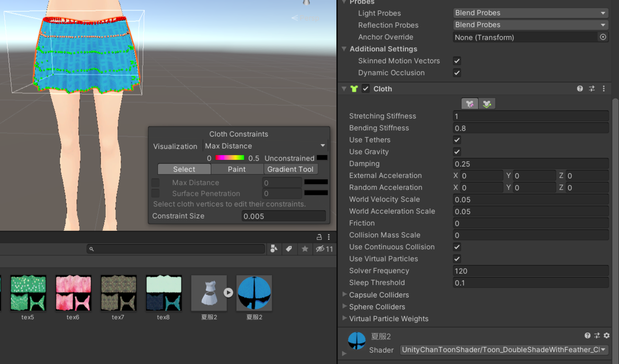Open the Visualization Max Distance dropdown

(265, 146)
